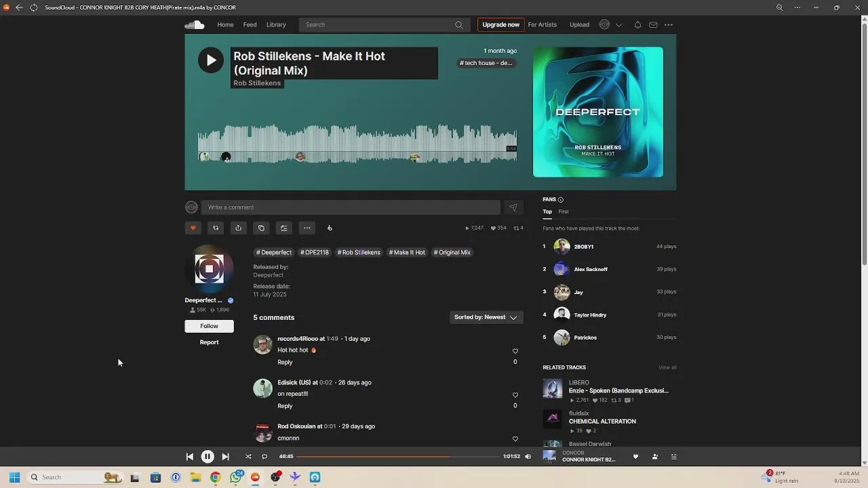Click the tech house genre tag

(x=486, y=63)
